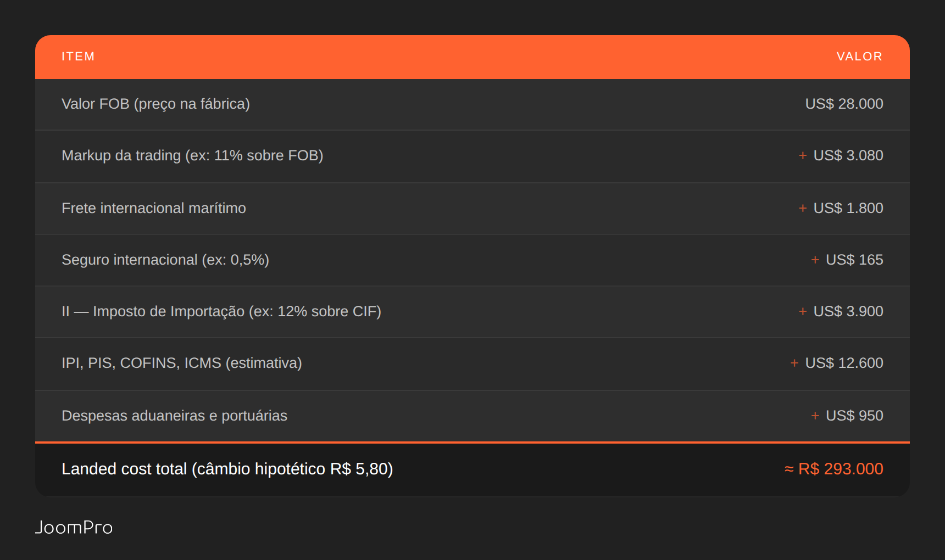Image resolution: width=945 pixels, height=560 pixels.
Task: Click the JoomPro logo
Action: tap(74, 527)
